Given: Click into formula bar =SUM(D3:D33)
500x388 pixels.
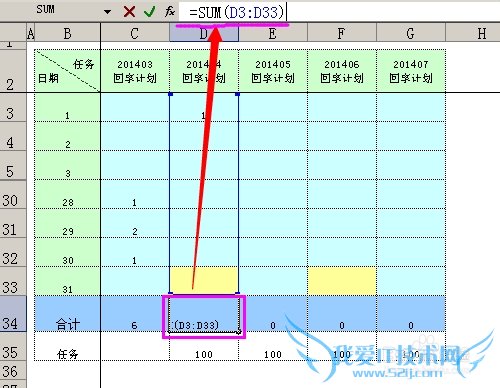Looking at the screenshot, I should (x=339, y=12).
